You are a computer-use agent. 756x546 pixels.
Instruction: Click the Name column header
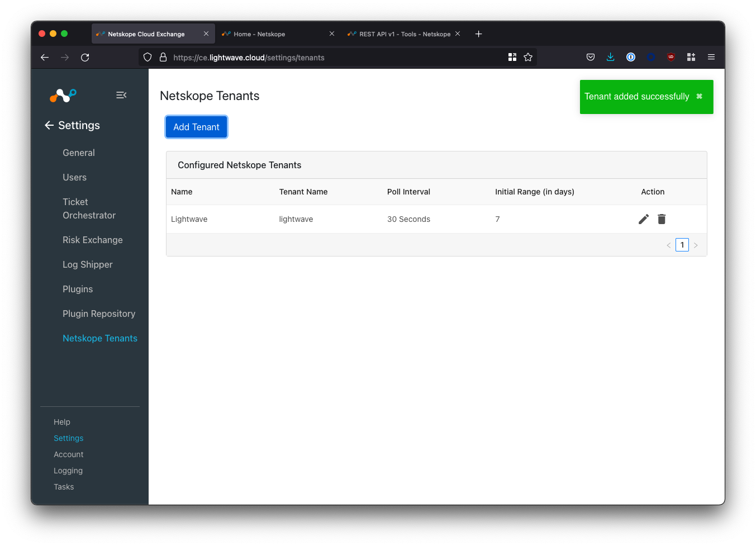182,192
